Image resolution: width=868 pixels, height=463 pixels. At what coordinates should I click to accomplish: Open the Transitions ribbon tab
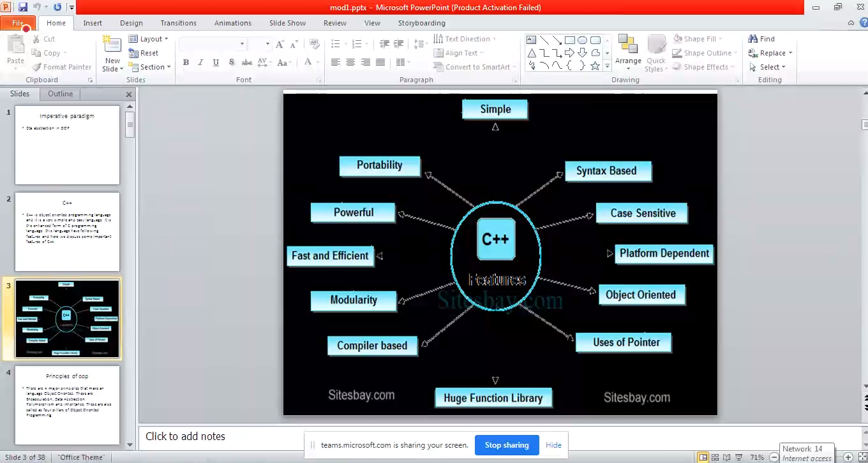tap(178, 23)
